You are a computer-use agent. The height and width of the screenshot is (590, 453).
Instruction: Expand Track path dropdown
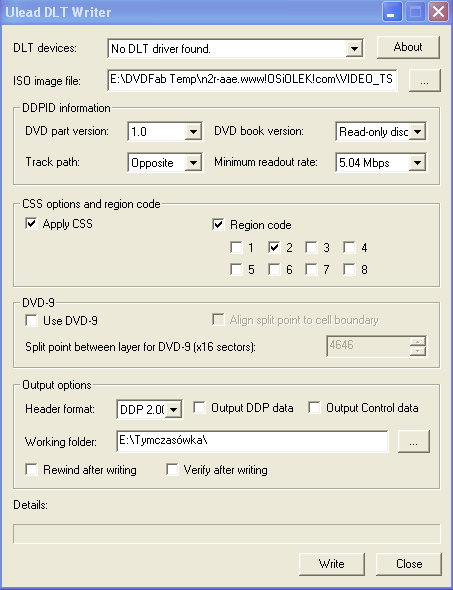pos(193,163)
